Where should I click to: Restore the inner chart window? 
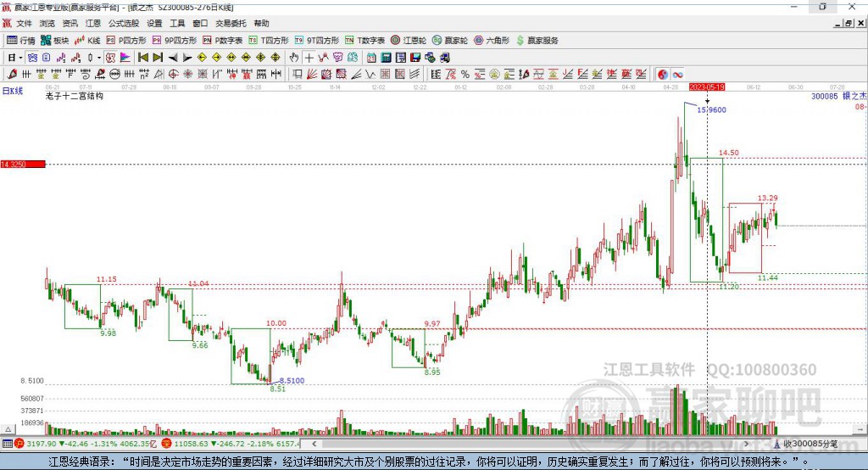point(848,23)
